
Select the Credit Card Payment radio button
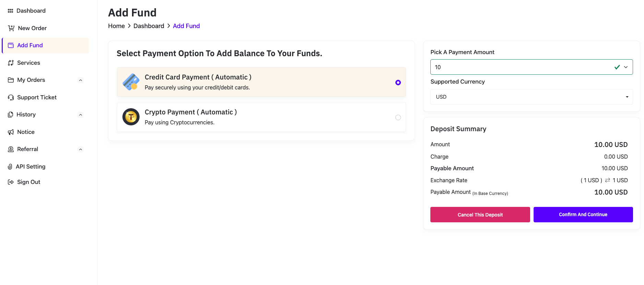point(398,83)
